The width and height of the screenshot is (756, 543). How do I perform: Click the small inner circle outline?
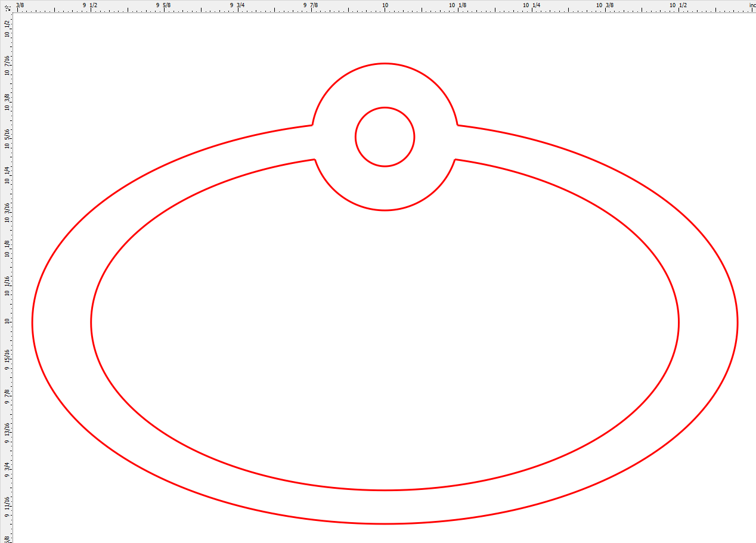[385, 107]
